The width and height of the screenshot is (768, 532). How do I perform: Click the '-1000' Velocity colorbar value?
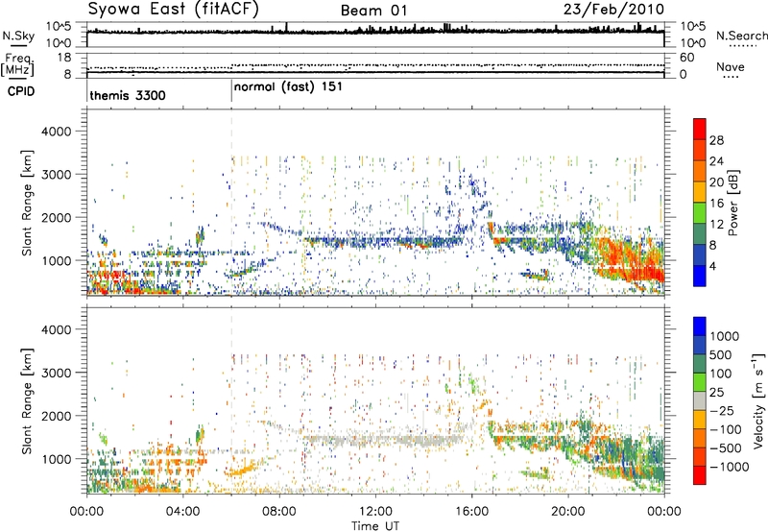click(729, 467)
